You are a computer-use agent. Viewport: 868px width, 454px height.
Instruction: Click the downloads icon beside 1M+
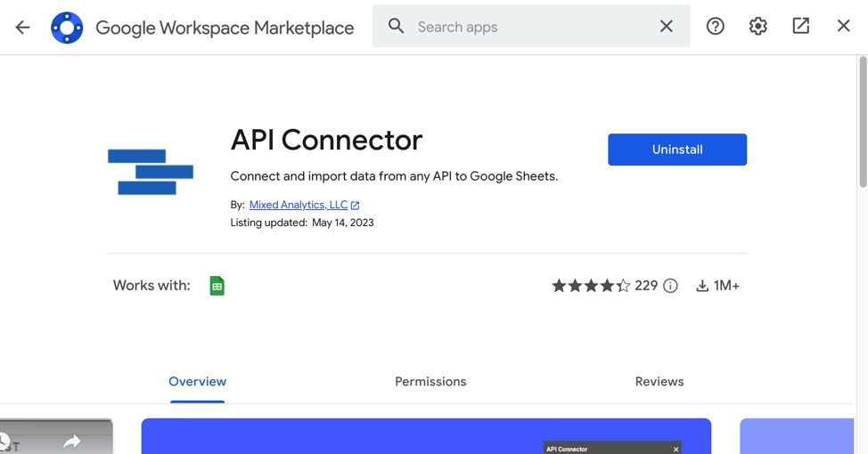(x=702, y=286)
